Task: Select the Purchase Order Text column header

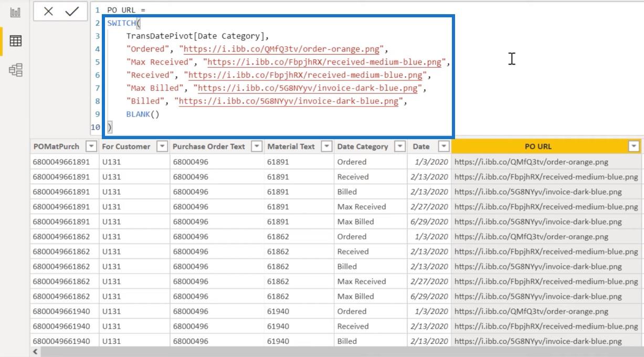Action: click(209, 146)
